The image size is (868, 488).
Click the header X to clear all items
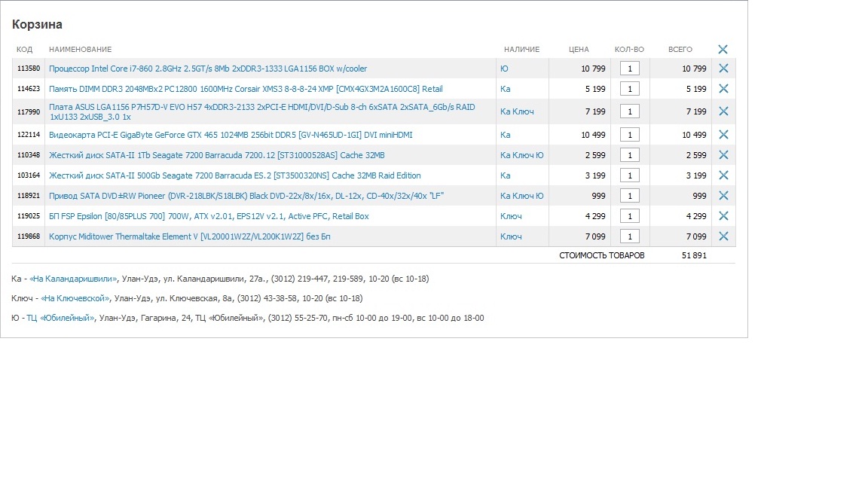(723, 49)
